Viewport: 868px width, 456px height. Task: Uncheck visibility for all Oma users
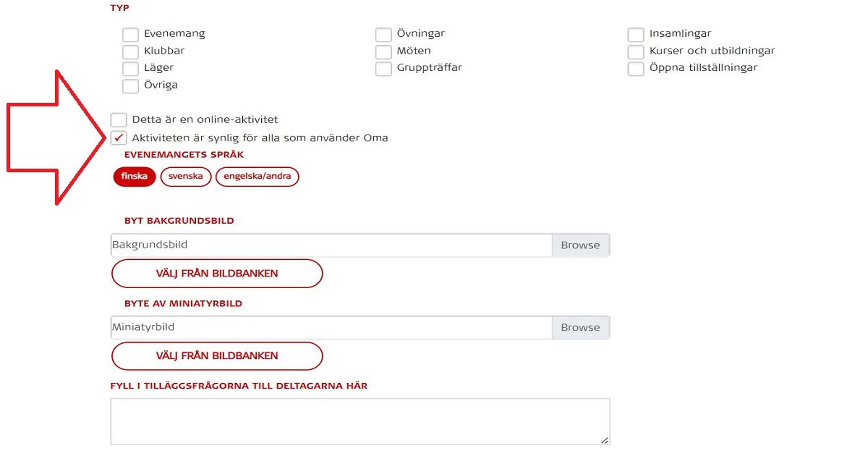coord(118,138)
